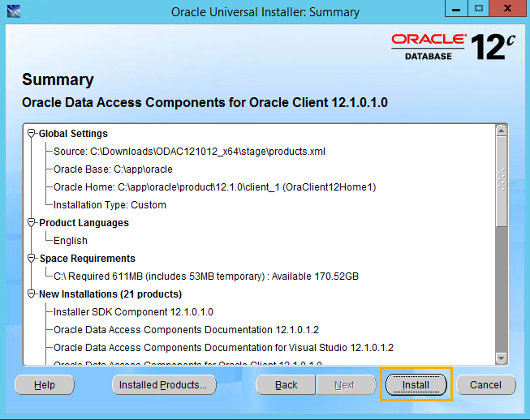Select the Source products.xml path row
The image size is (530, 420).
coord(189,152)
